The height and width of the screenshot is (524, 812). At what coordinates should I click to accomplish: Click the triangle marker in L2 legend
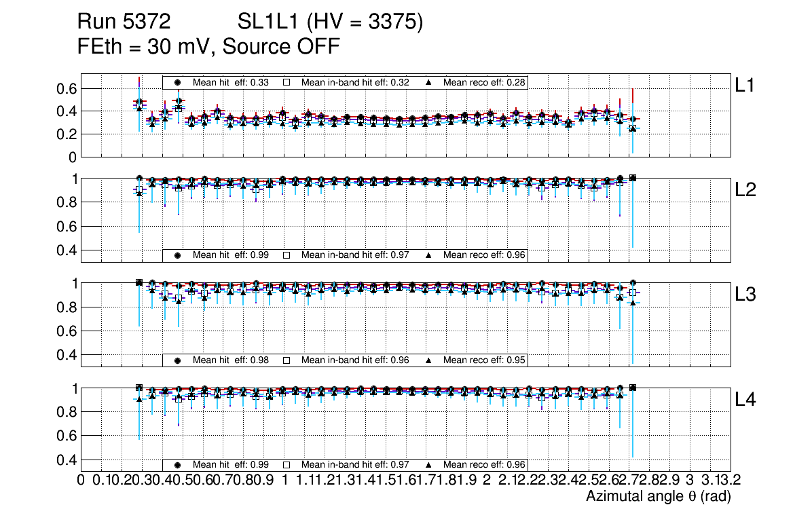[428, 255]
